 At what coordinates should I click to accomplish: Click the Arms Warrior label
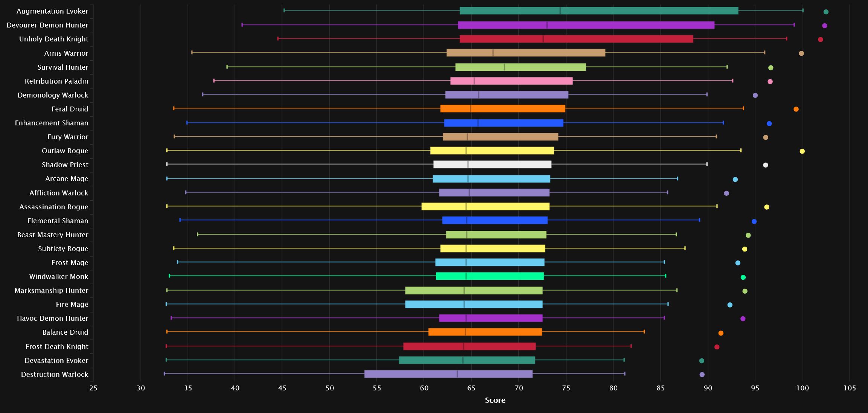(66, 53)
